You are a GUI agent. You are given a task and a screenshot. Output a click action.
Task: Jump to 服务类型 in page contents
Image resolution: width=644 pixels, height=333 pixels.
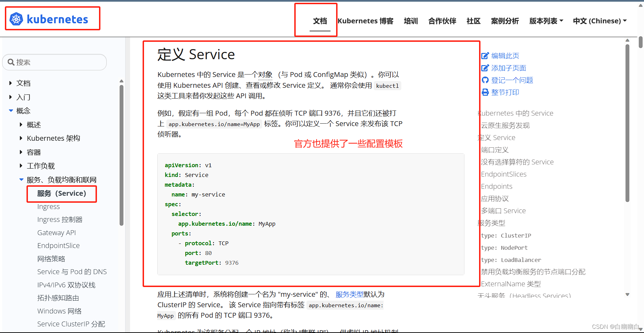point(492,223)
